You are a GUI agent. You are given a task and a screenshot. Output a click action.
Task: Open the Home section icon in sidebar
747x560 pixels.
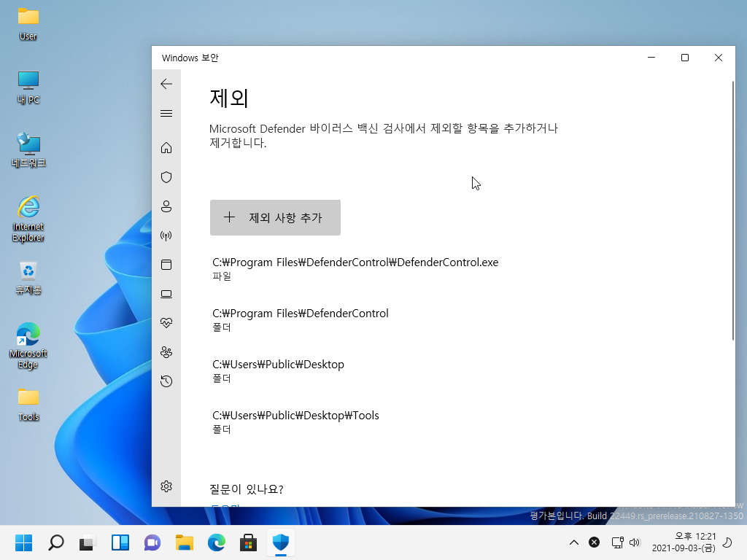point(166,147)
